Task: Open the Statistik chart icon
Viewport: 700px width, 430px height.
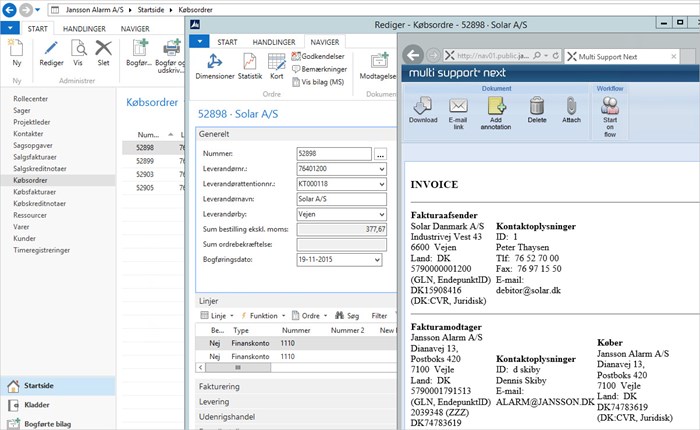Action: coord(250,61)
